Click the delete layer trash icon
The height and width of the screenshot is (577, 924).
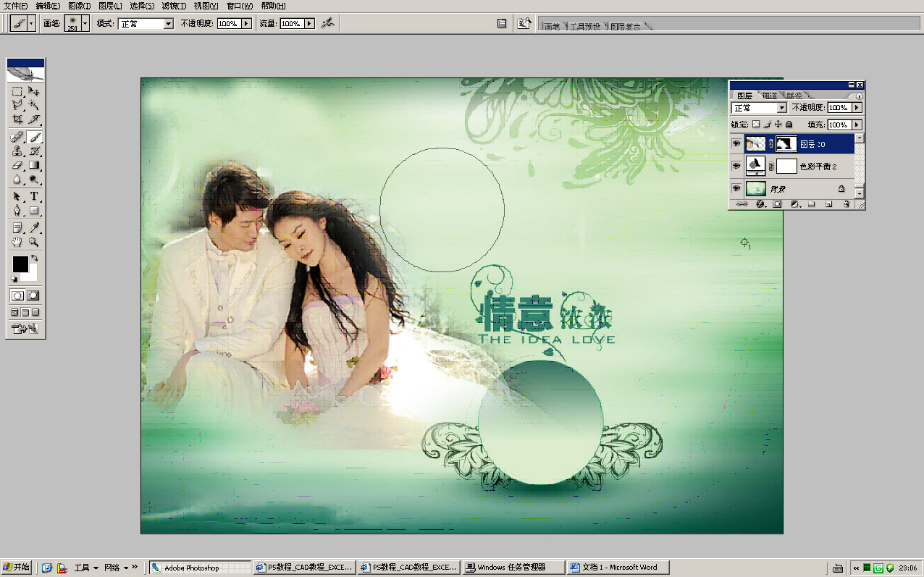(846, 205)
